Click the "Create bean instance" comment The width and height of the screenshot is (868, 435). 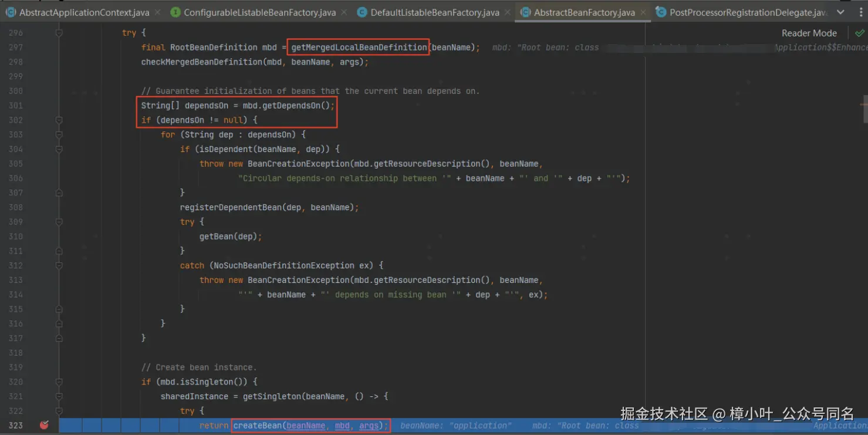[199, 367]
